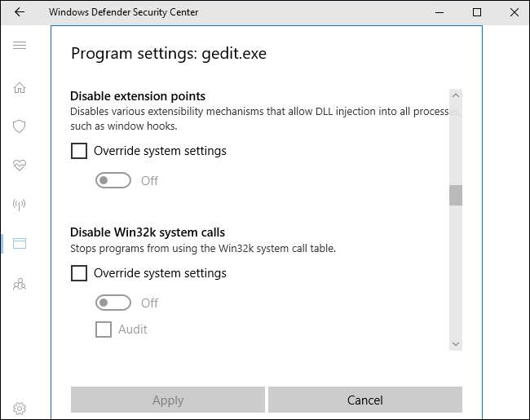Click scrollbar up arrow in settings list

click(x=456, y=96)
